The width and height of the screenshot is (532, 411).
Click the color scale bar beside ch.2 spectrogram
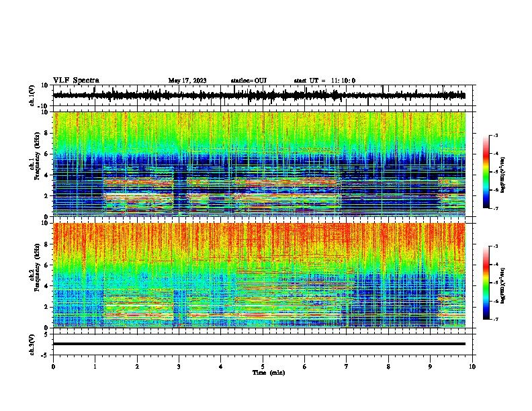point(486,283)
